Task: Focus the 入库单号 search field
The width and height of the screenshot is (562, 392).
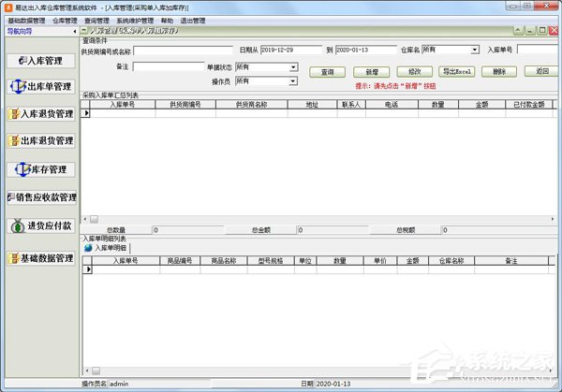Action: pyautogui.click(x=538, y=50)
